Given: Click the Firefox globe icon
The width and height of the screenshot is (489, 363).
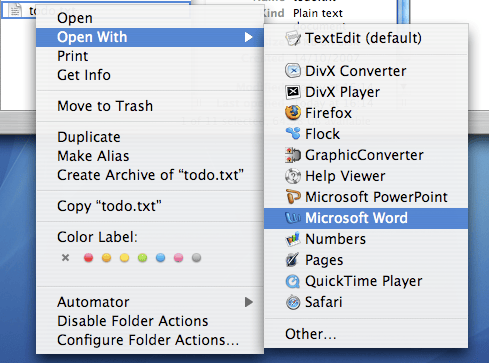Looking at the screenshot, I should click(293, 113).
